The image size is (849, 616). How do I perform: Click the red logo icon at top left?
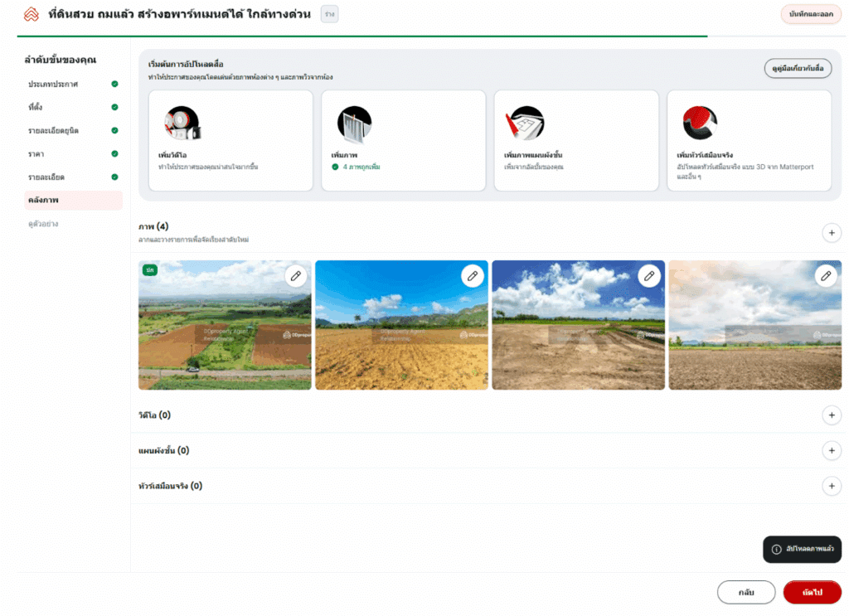32,15
